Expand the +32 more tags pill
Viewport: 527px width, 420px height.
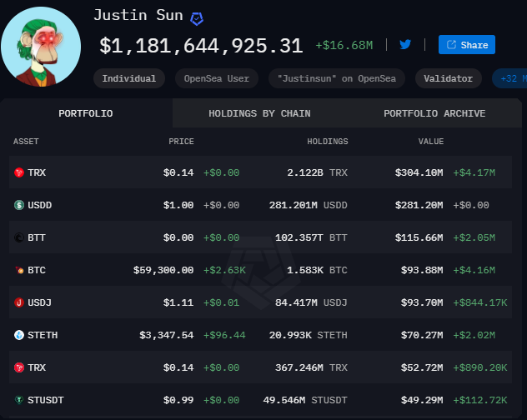(509, 78)
